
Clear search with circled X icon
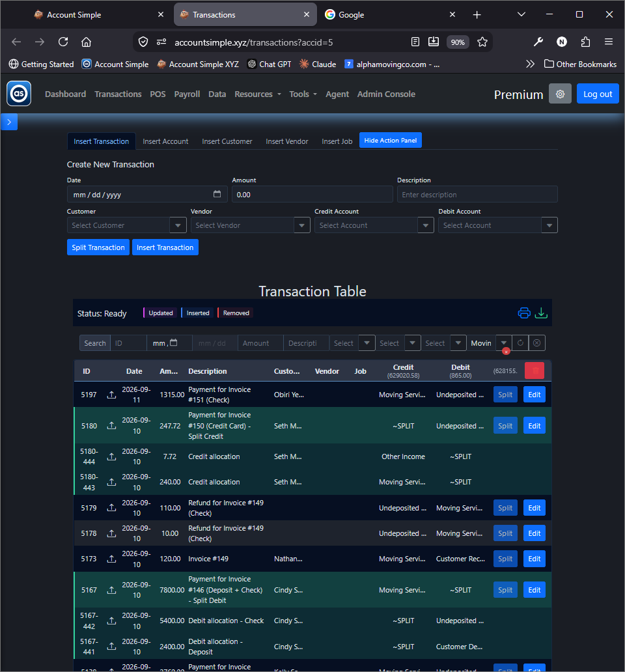[536, 343]
